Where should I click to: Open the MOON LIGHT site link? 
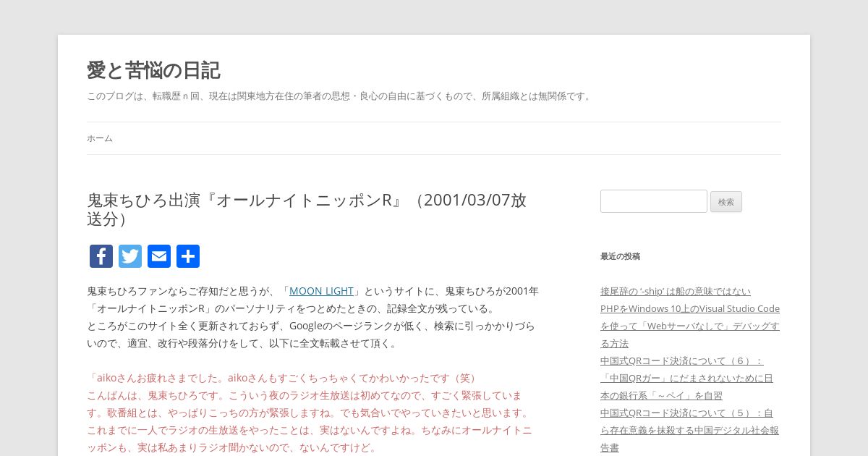[x=321, y=291]
